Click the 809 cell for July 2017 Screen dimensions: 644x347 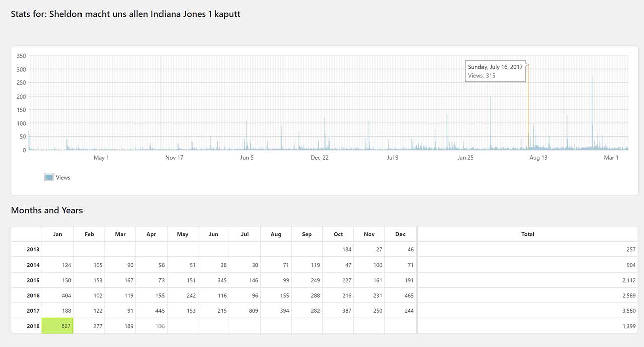pos(245,311)
